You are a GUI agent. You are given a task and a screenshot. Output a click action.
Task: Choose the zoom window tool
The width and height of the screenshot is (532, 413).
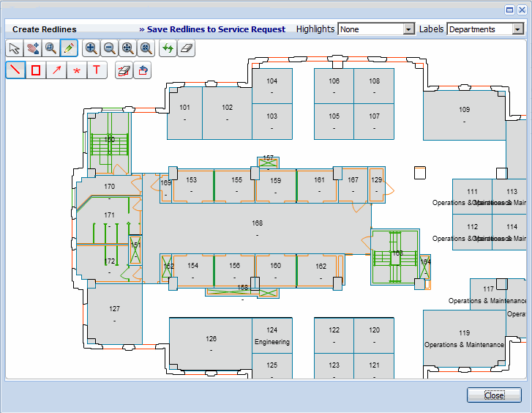[51, 48]
